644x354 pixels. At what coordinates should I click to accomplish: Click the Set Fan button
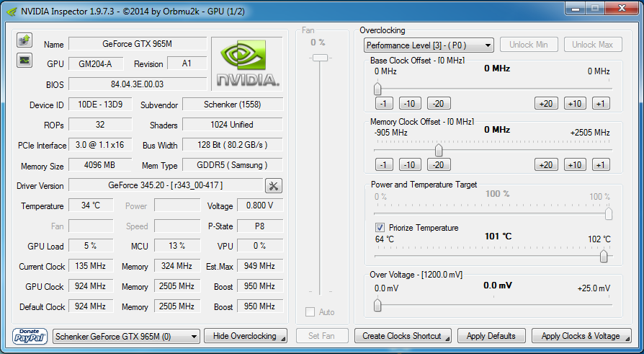pyautogui.click(x=322, y=336)
